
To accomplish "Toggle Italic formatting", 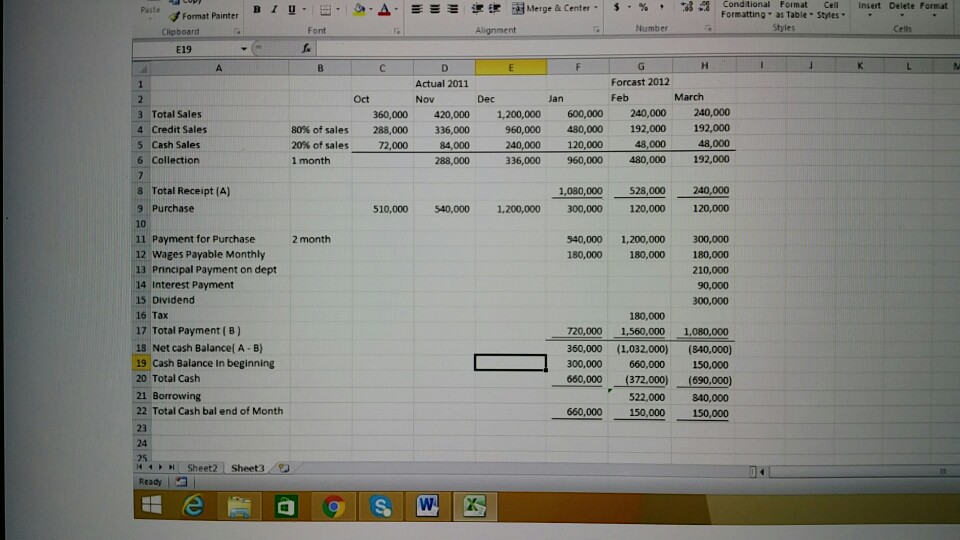I will click(x=274, y=9).
